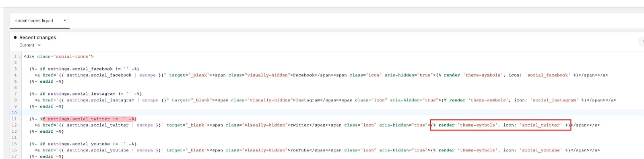
Task: Click the div class="social-icons" opening tag
Action: point(59,57)
